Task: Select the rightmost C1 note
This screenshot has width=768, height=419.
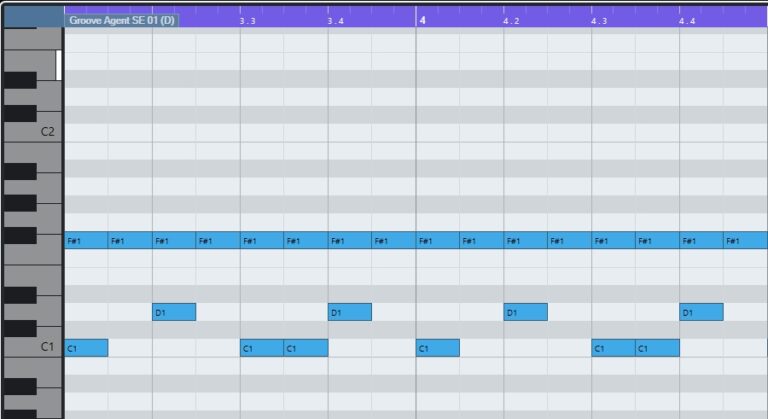Action: (657, 348)
